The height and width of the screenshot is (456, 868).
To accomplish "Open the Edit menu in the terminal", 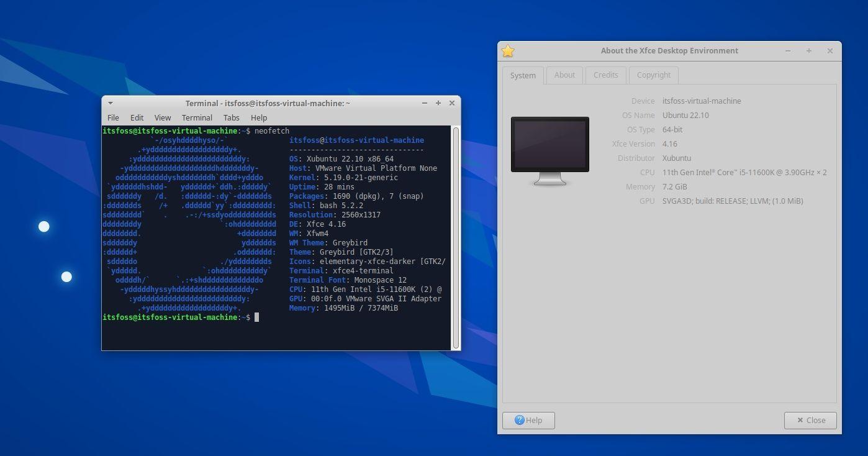I will [137, 117].
